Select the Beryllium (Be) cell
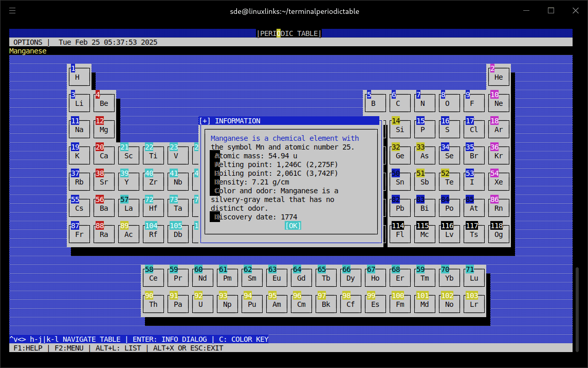The width and height of the screenshot is (588, 368). click(104, 103)
